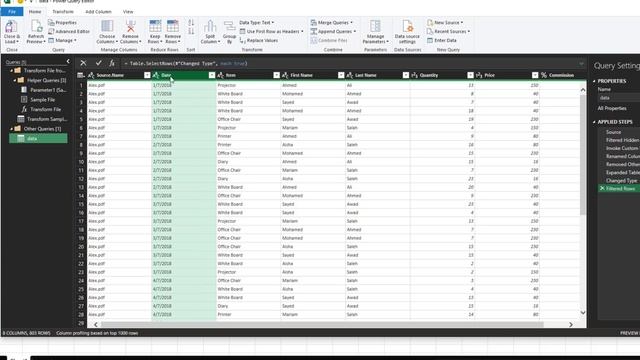
Task: Open the New Source dropdown
Action: coord(445,22)
